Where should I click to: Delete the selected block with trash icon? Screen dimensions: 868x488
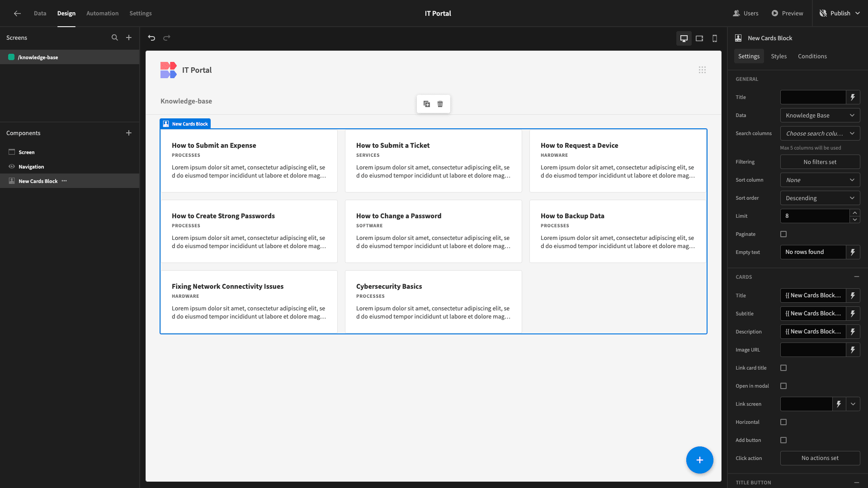pyautogui.click(x=440, y=104)
